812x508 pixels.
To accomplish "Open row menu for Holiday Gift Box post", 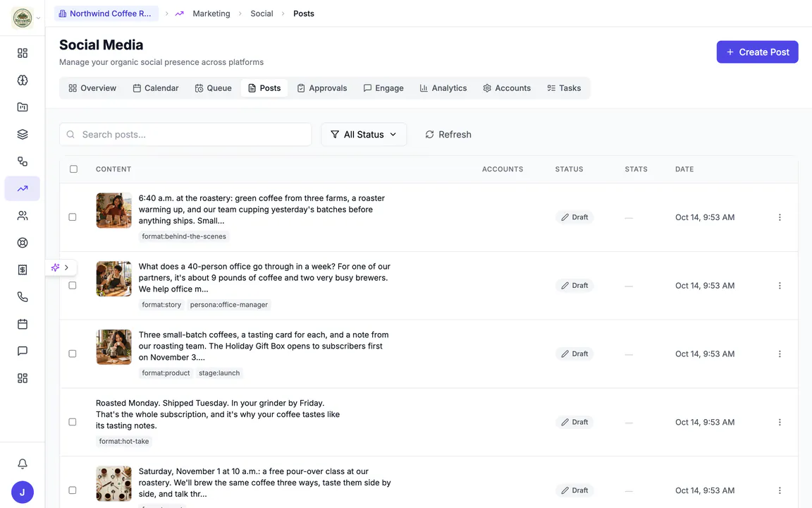I will click(780, 354).
